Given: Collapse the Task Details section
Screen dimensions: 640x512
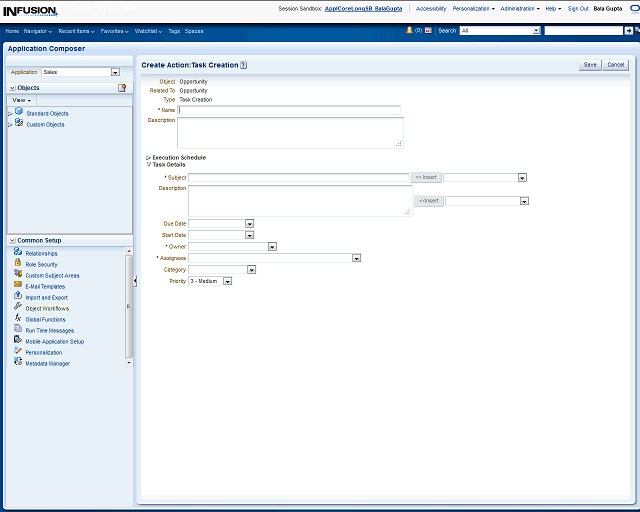Looking at the screenshot, I should [x=149, y=164].
